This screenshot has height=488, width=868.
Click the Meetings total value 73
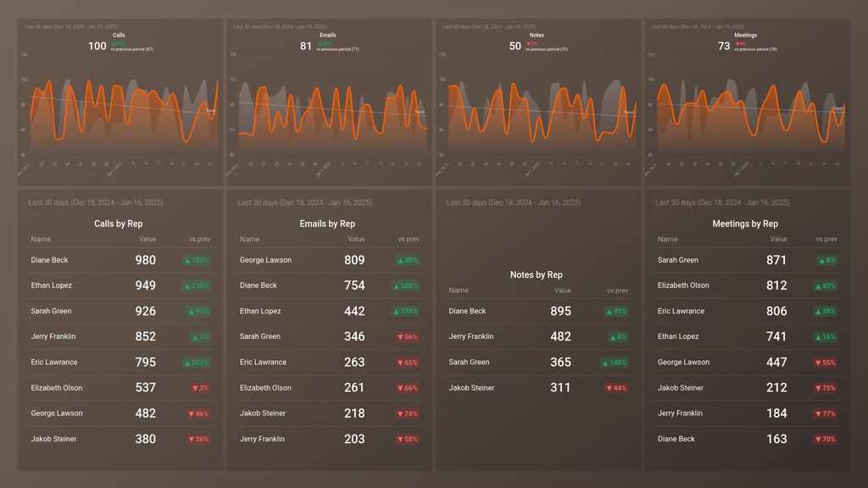click(724, 46)
